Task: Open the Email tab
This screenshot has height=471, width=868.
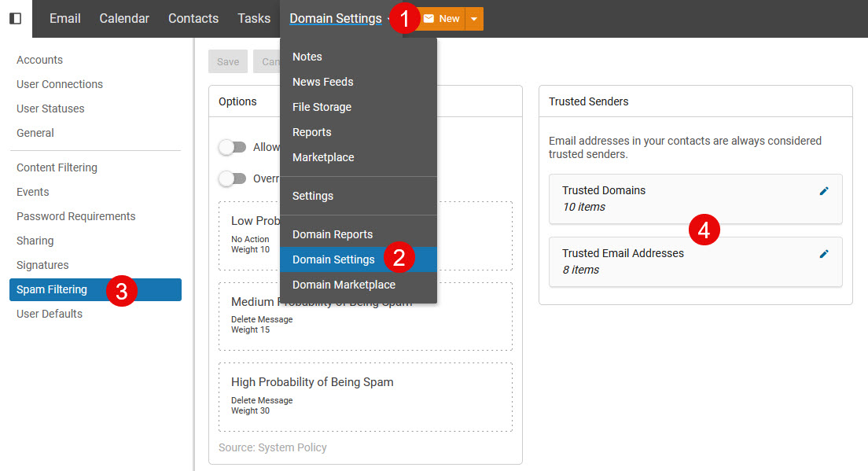Action: [64, 18]
